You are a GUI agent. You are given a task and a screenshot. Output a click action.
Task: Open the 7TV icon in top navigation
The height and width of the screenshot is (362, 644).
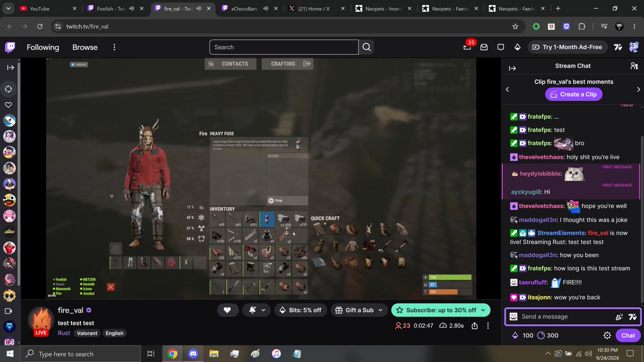click(x=618, y=47)
